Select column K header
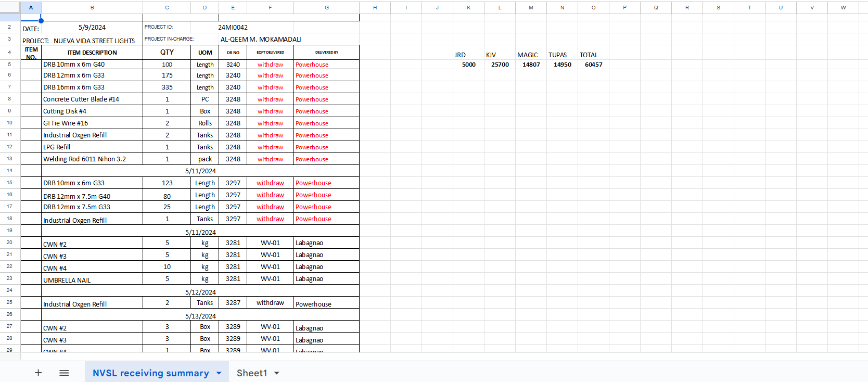Image resolution: width=868 pixels, height=382 pixels. click(x=469, y=7)
